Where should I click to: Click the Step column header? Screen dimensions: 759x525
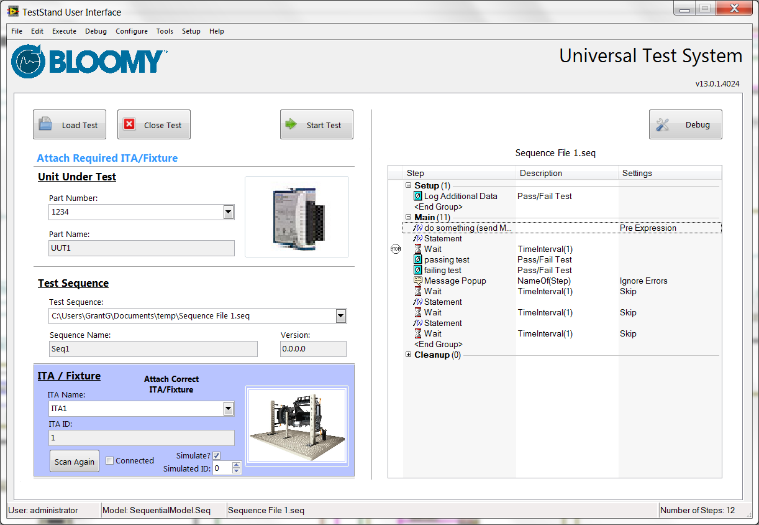459,173
